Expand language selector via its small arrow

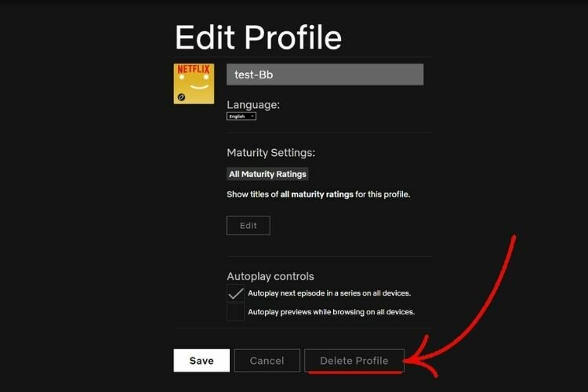pos(252,116)
